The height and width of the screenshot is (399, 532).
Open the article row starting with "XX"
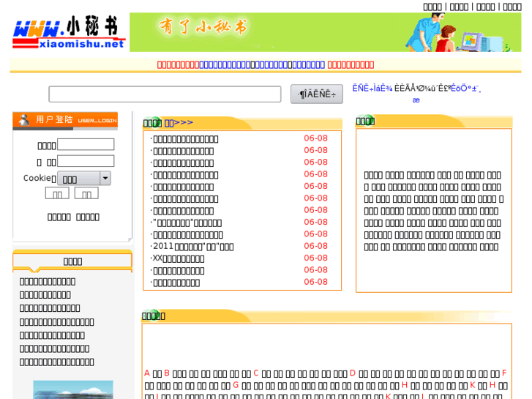[178, 258]
